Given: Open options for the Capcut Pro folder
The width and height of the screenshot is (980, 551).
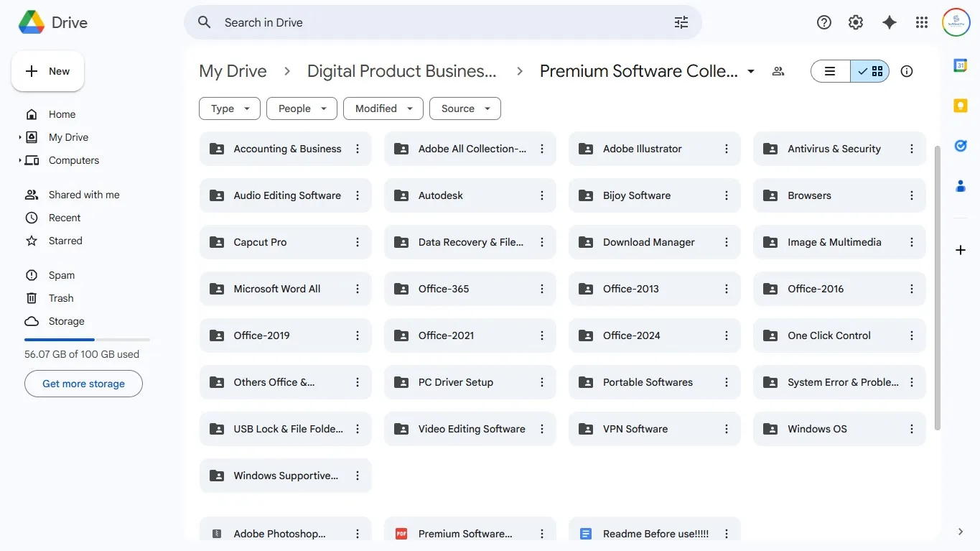Looking at the screenshot, I should [357, 242].
